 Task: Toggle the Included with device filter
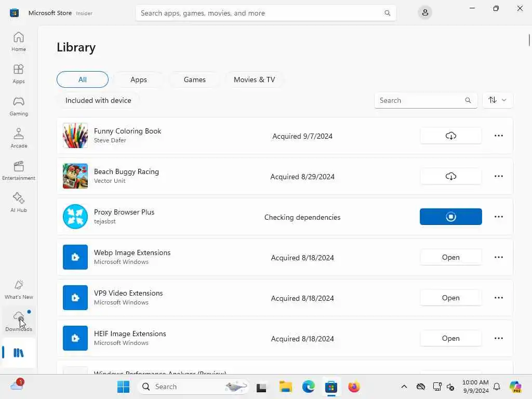(x=98, y=100)
